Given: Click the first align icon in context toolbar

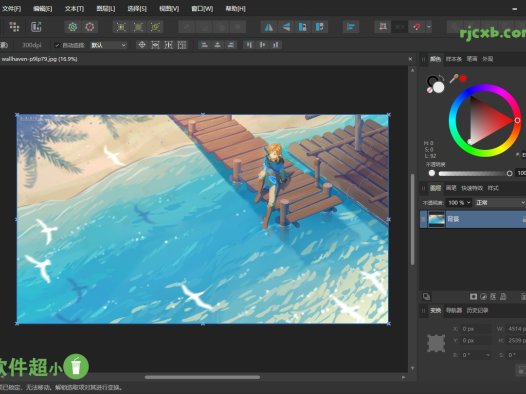Looking at the screenshot, I should [x=204, y=45].
